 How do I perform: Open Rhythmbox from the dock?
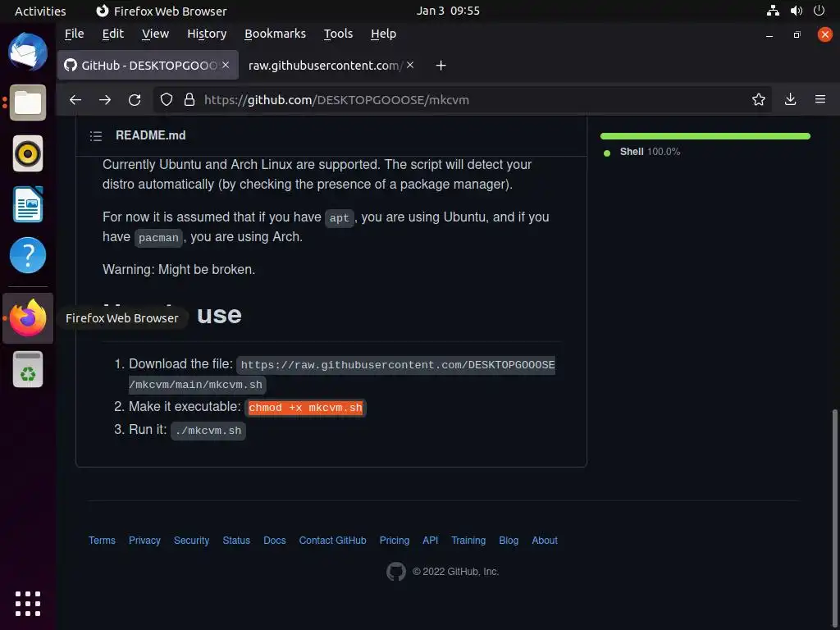28,153
